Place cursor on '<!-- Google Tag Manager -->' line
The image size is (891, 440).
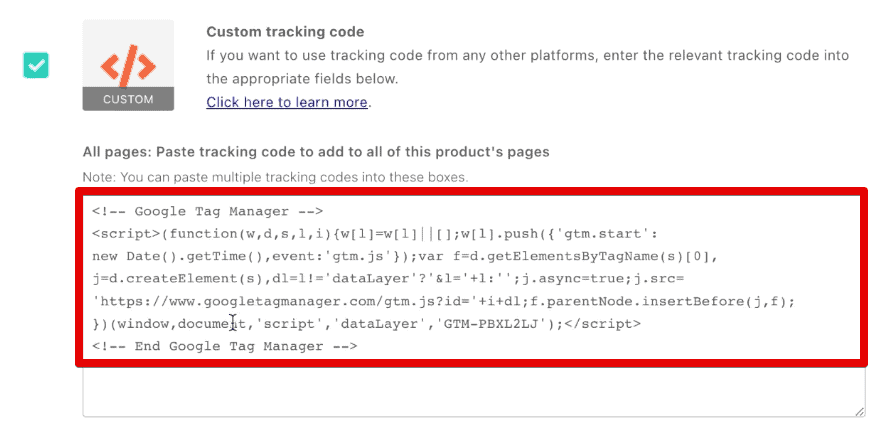(207, 211)
